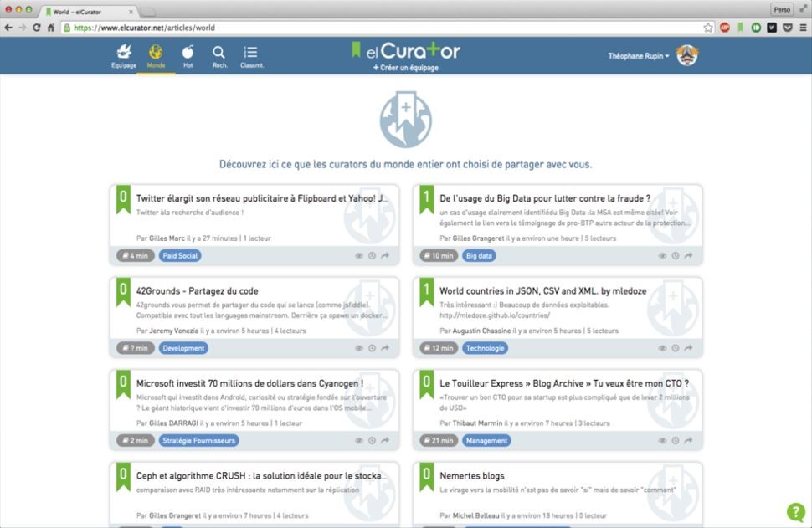Click the 21 min reading time badge
The image size is (812, 528).
(x=439, y=440)
